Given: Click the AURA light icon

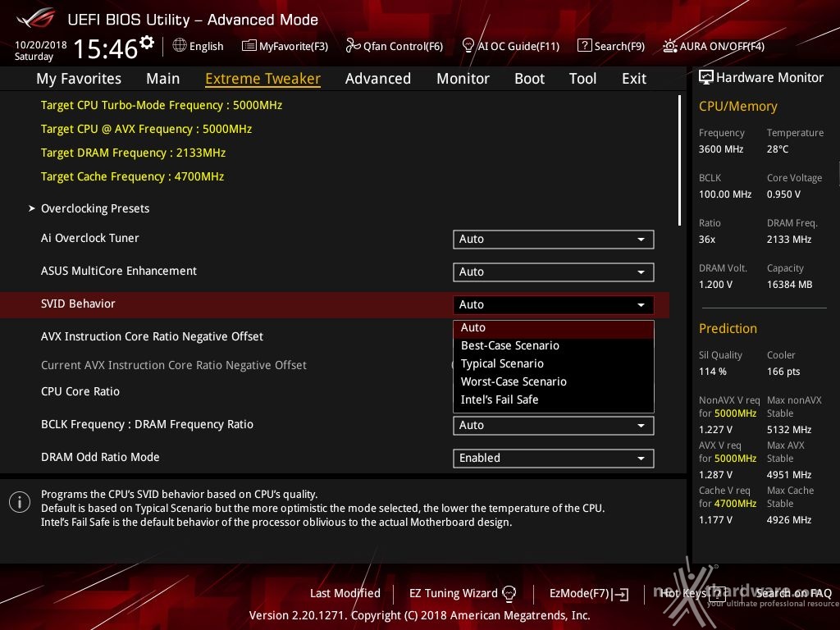Looking at the screenshot, I should 669,46.
